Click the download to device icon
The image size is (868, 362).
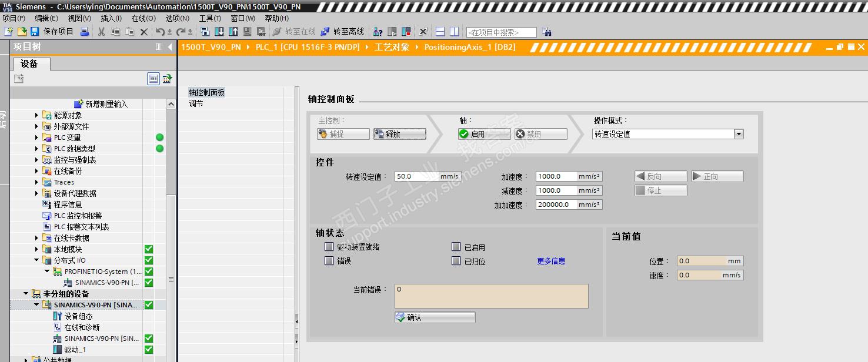click(x=219, y=32)
